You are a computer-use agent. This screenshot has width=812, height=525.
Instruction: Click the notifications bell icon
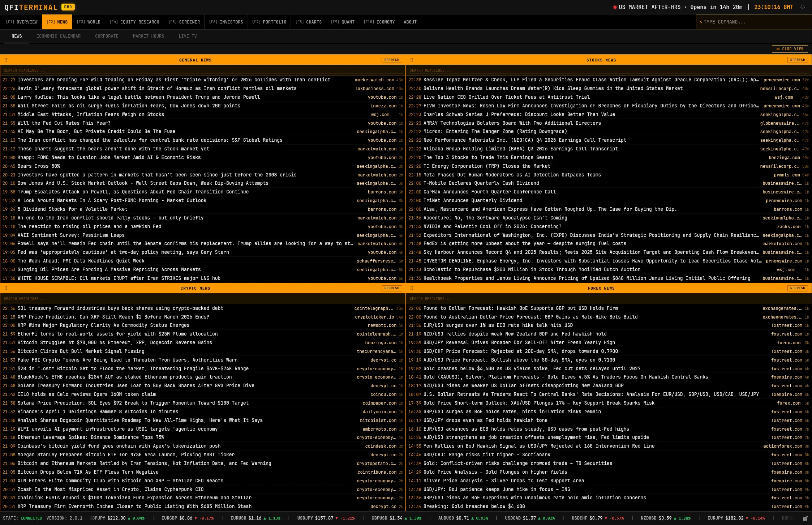pos(803,7)
